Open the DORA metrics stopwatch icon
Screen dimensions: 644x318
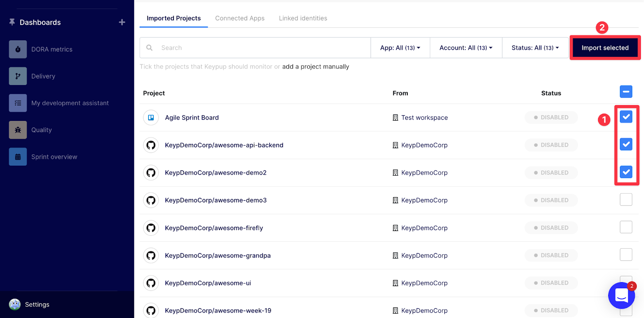coord(18,49)
